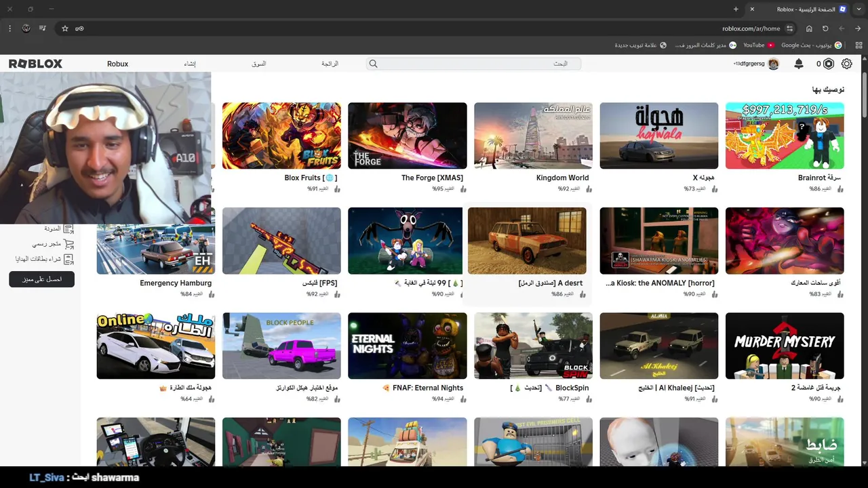Open YouTube bookmark
Viewport: 868px width, 488px height.
click(x=758, y=45)
